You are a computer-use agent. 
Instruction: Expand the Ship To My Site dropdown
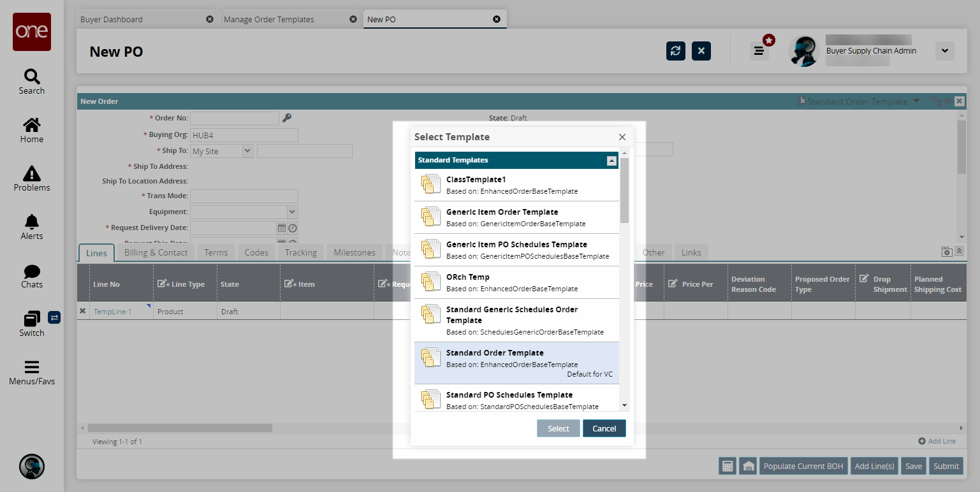pos(247,151)
